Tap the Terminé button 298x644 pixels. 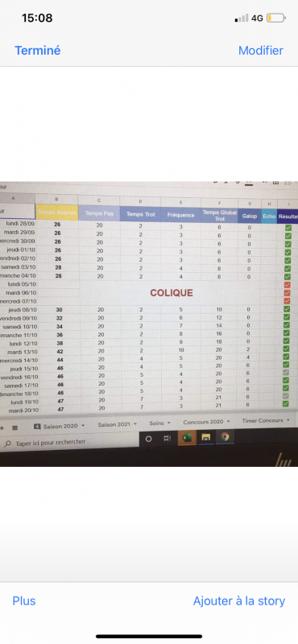point(37,51)
